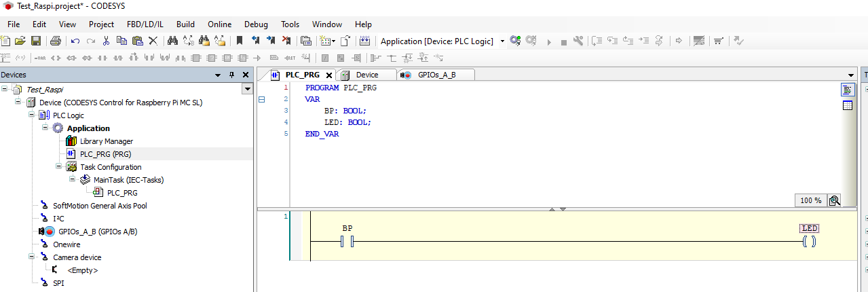This screenshot has width=868, height=292.
Task: Open the active Application selector dropdown
Action: (502, 41)
